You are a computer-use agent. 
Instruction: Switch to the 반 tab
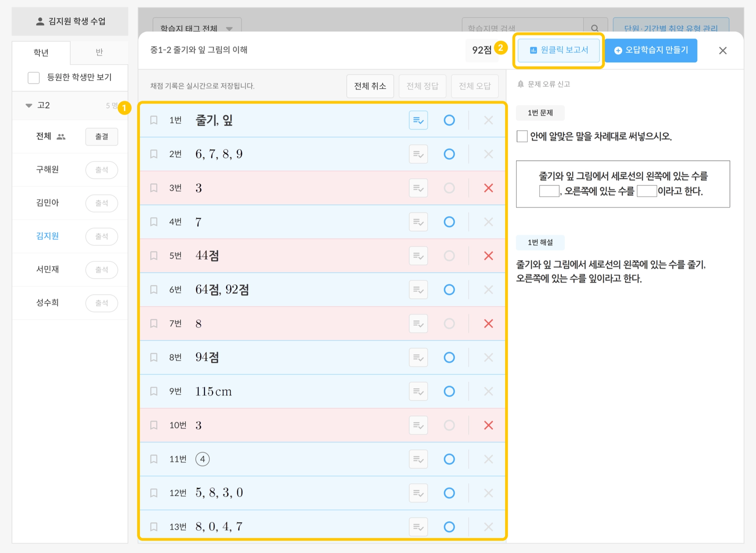tap(99, 52)
